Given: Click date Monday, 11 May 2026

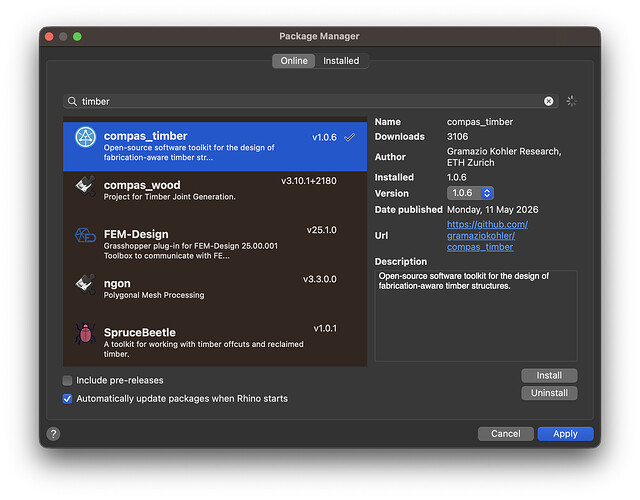Looking at the screenshot, I should click(493, 210).
